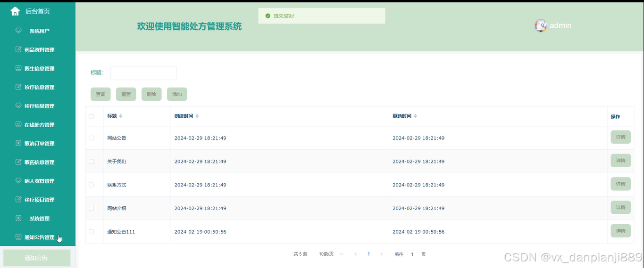Click the chart icon next to 医生信息管理
The image size is (644, 268).
coord(18,68)
